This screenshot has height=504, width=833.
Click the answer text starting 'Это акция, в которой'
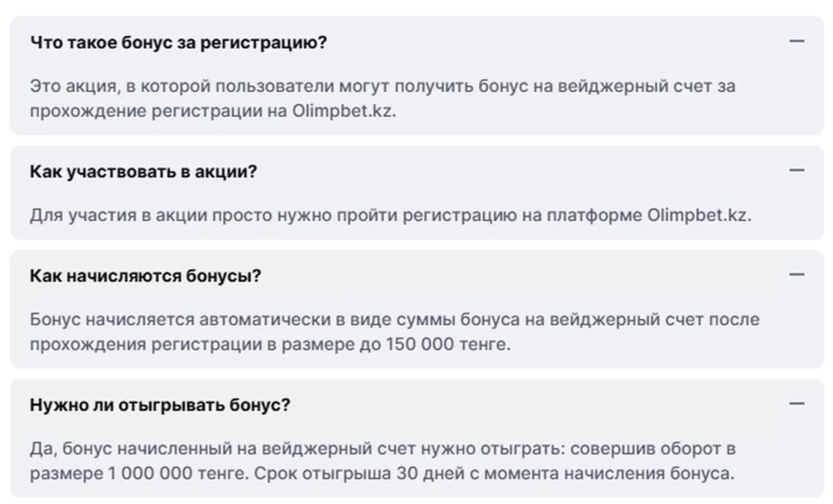coord(382,98)
